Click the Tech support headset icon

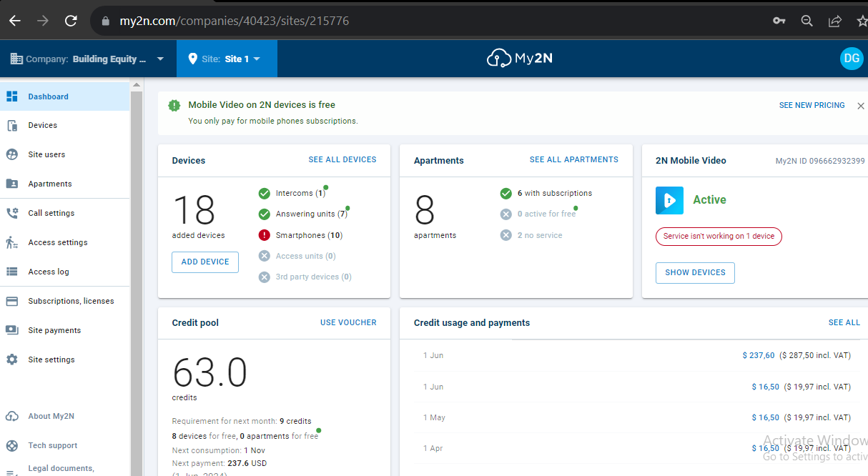click(x=11, y=445)
